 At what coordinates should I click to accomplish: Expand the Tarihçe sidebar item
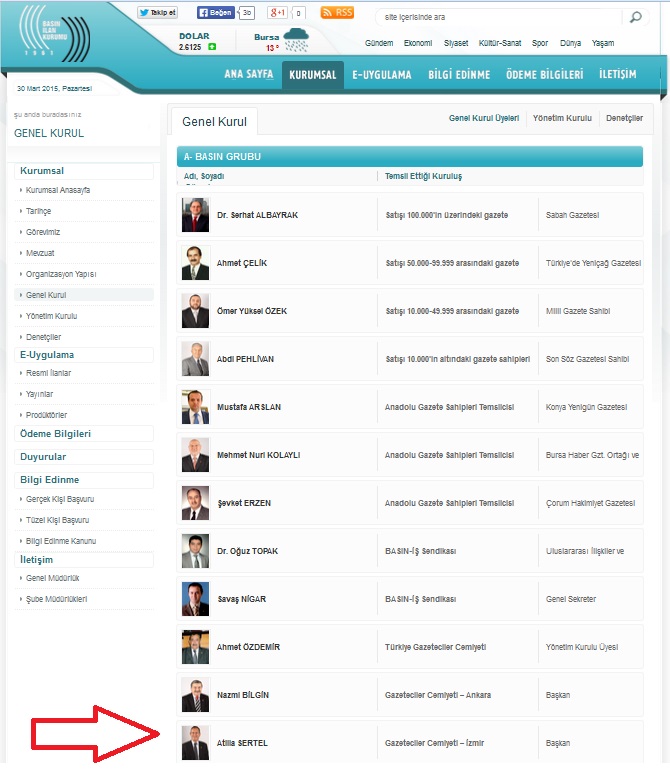38,211
